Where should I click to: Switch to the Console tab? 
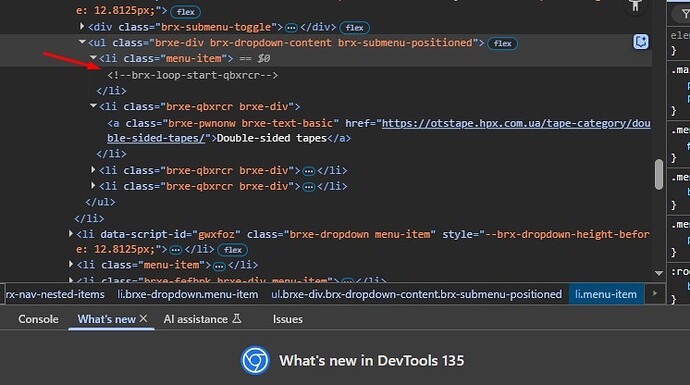38,319
